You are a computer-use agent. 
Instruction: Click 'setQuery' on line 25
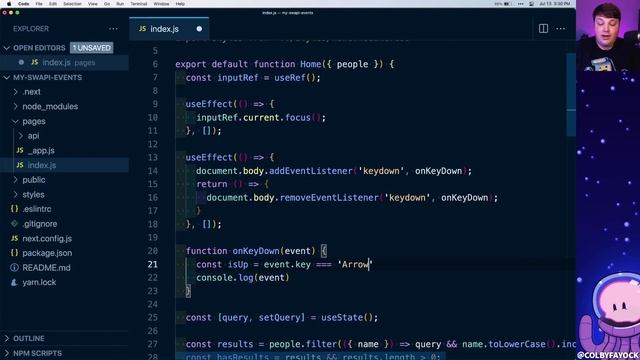click(279, 318)
